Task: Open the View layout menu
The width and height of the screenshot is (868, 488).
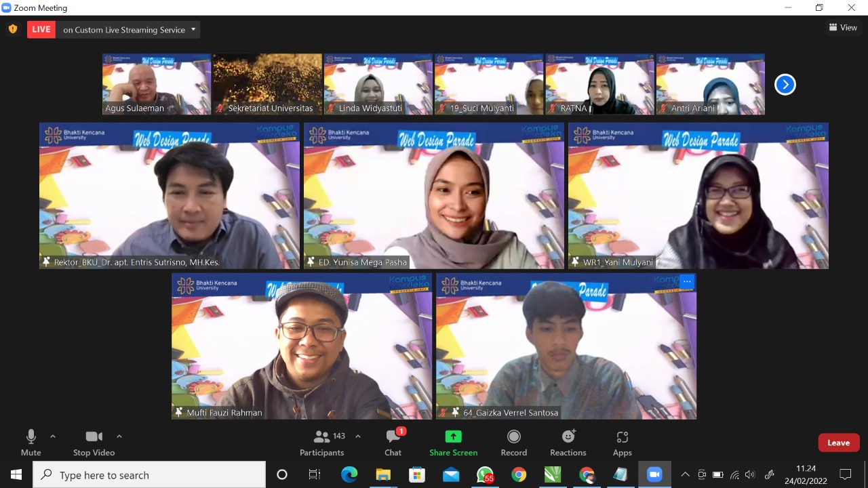Action: 843,28
